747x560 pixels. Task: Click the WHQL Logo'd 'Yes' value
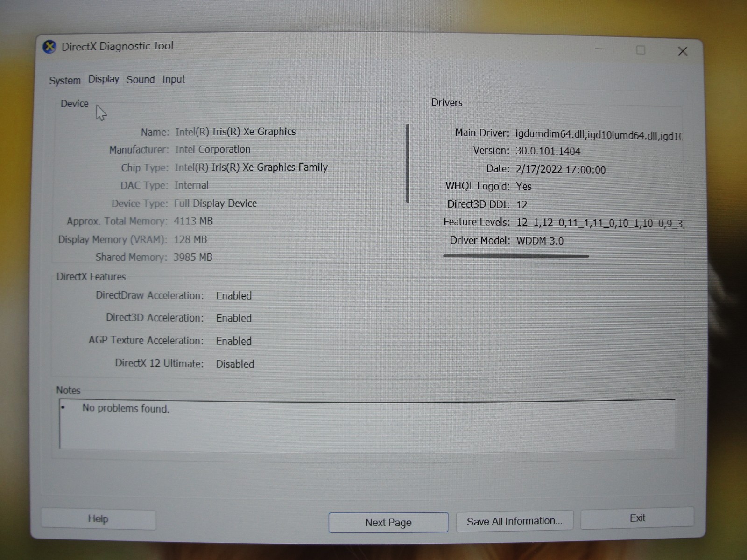coord(524,186)
